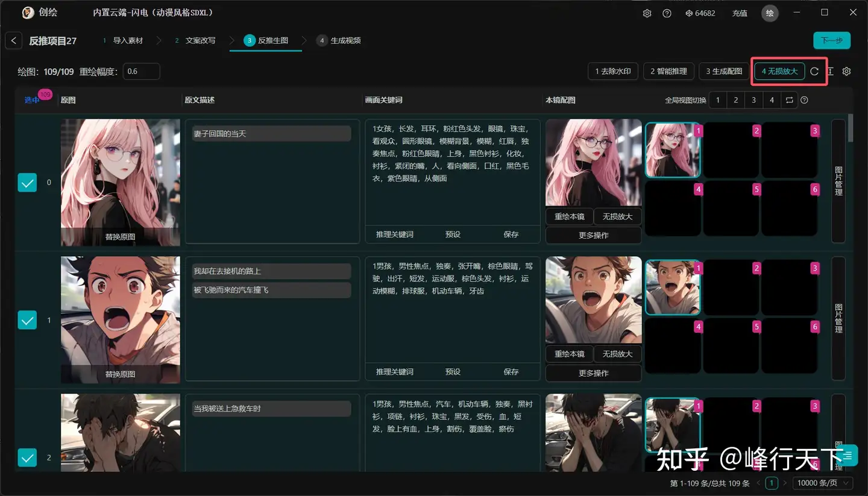Open the round user avatar
This screenshot has height=496, width=868.
pos(770,13)
